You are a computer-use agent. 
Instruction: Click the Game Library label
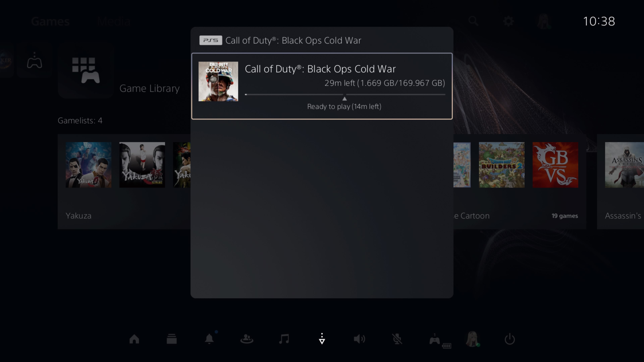[x=149, y=88]
